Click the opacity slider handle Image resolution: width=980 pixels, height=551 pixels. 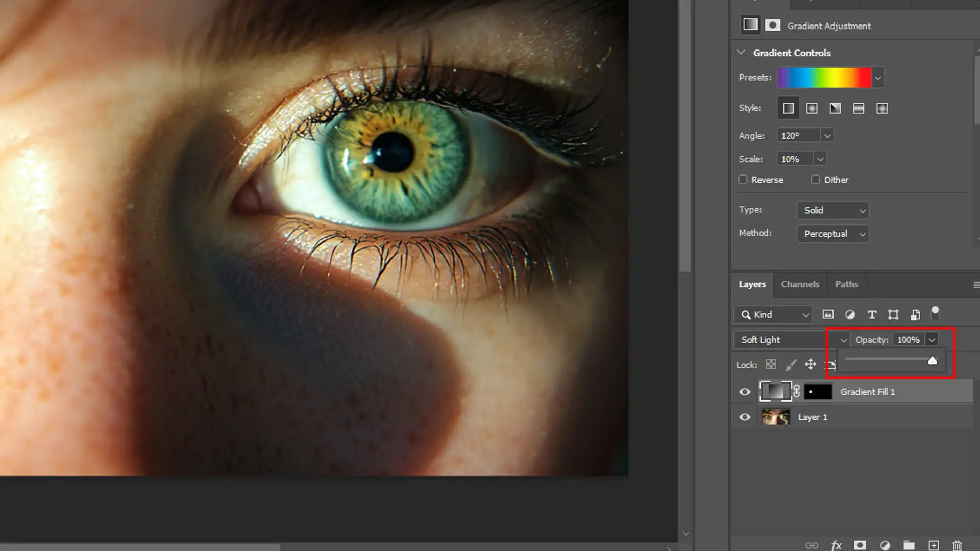coord(933,361)
